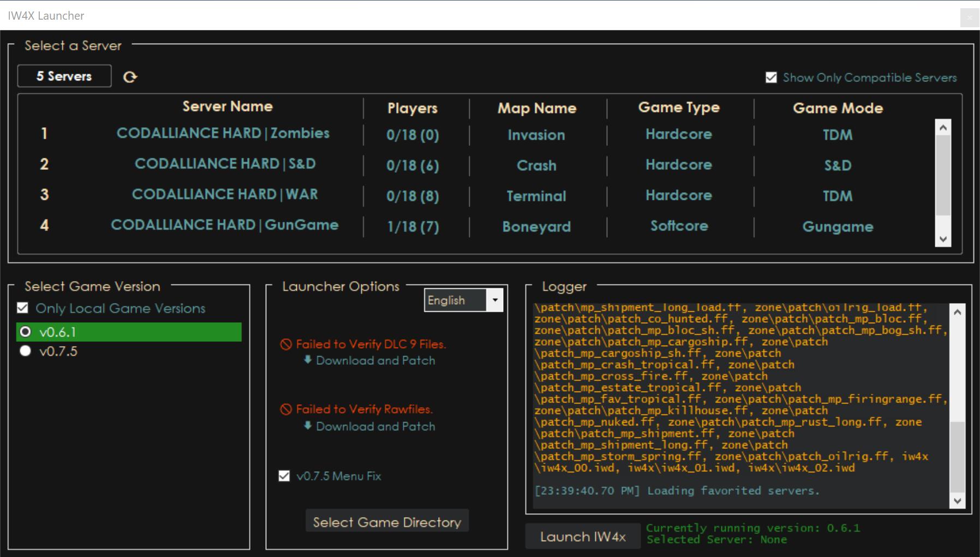980x557 pixels.
Task: Select server CODALLIANCE HARD | WAR
Action: pyautogui.click(x=225, y=194)
